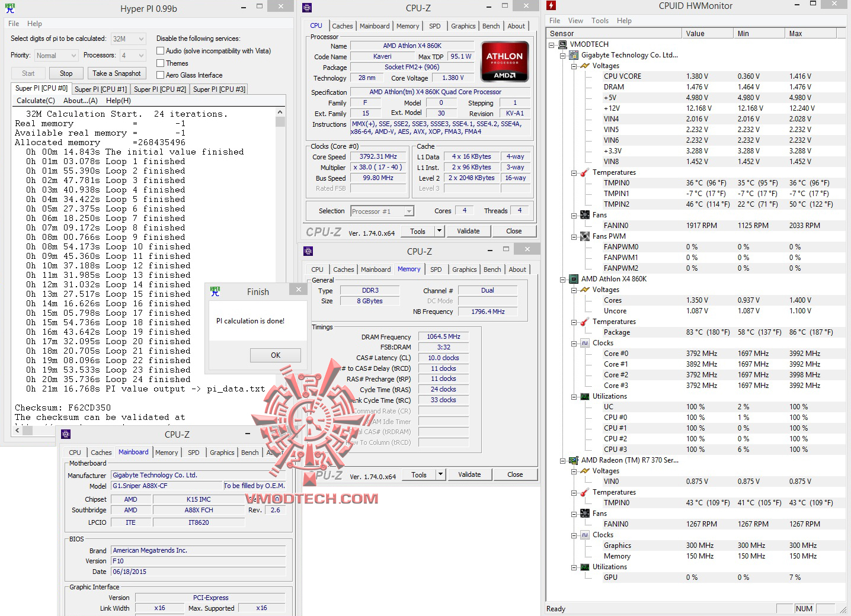The height and width of the screenshot is (616, 851).
Task: Click the Temperatures thermometer icon under Gigabyte
Action: pyautogui.click(x=585, y=172)
